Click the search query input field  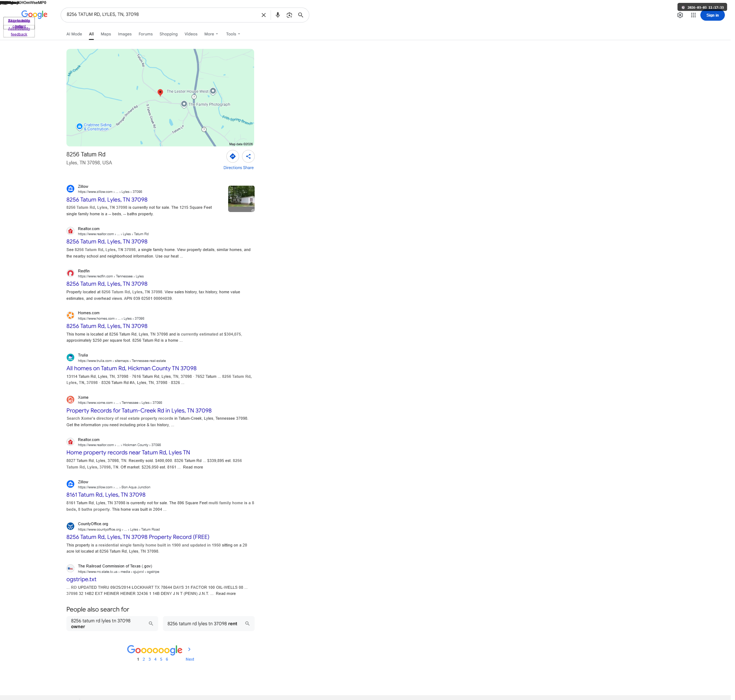click(x=162, y=14)
